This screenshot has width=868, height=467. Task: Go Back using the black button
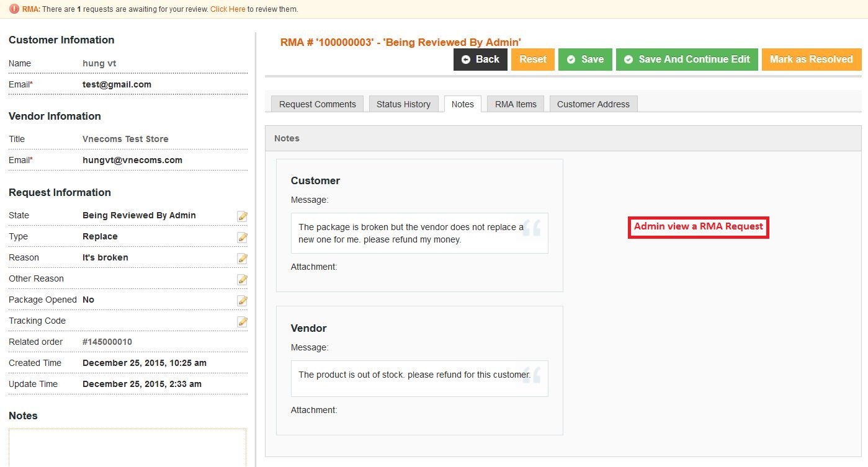[x=480, y=60]
